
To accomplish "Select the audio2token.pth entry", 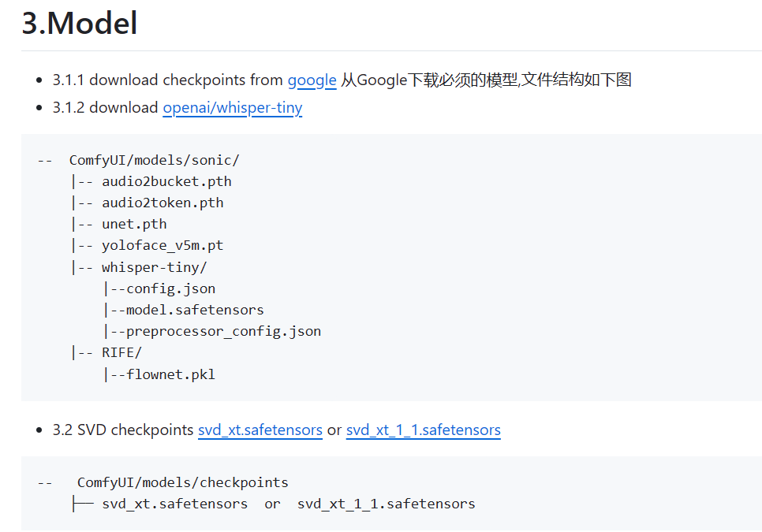I will (162, 203).
